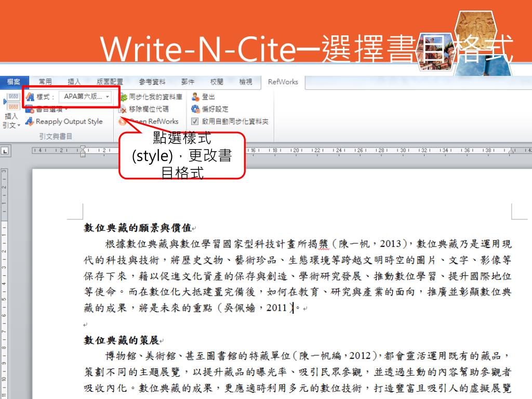Click the Reapply Output Style icon

pos(30,121)
